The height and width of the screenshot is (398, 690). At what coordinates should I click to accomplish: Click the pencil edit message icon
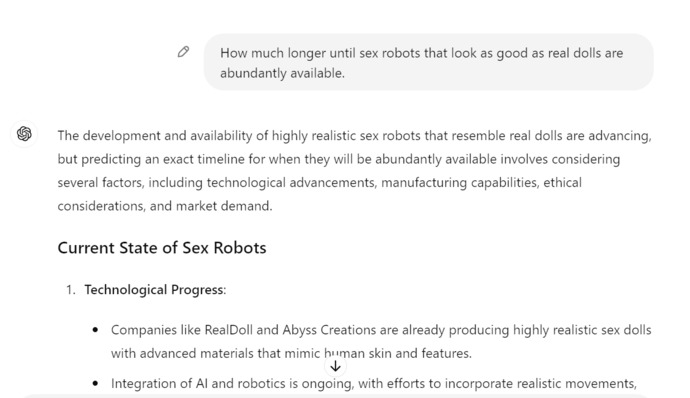184,52
